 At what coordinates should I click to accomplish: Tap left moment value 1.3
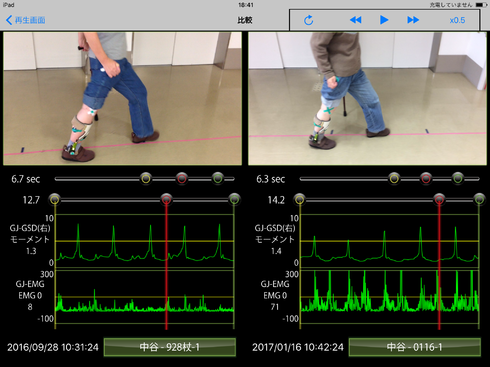[31, 251]
